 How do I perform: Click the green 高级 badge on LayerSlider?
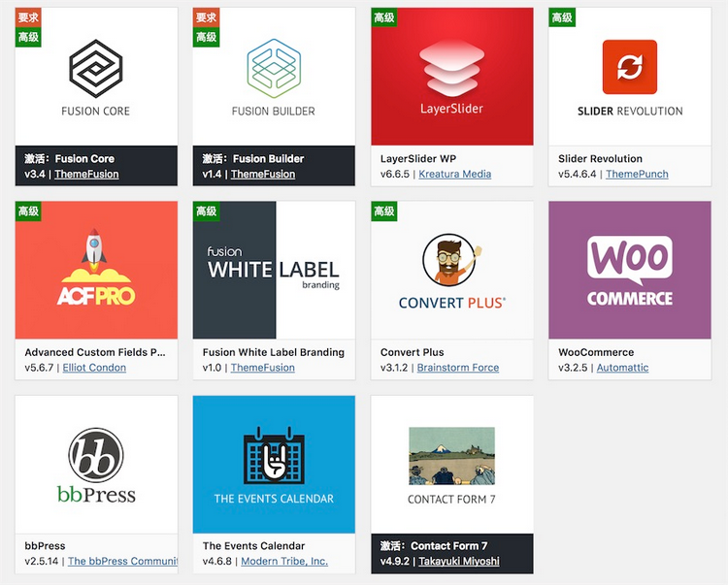384,17
